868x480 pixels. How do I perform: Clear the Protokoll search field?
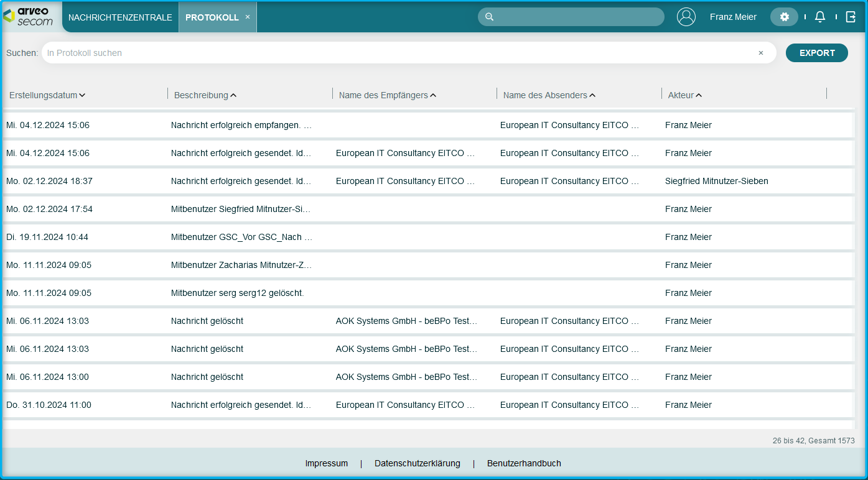760,53
